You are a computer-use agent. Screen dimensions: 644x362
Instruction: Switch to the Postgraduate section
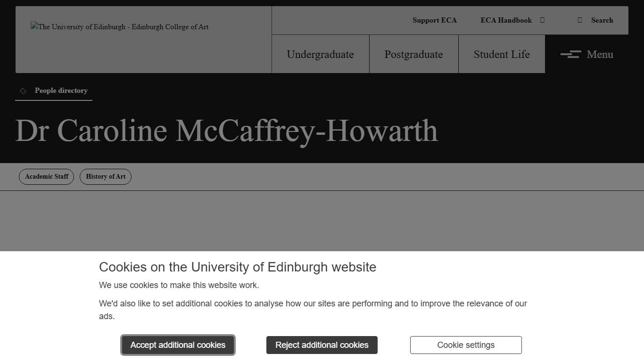pyautogui.click(x=413, y=54)
